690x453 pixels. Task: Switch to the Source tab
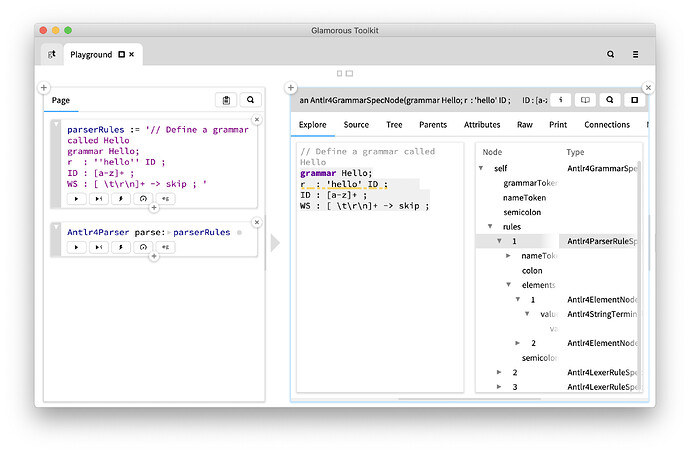pos(356,125)
